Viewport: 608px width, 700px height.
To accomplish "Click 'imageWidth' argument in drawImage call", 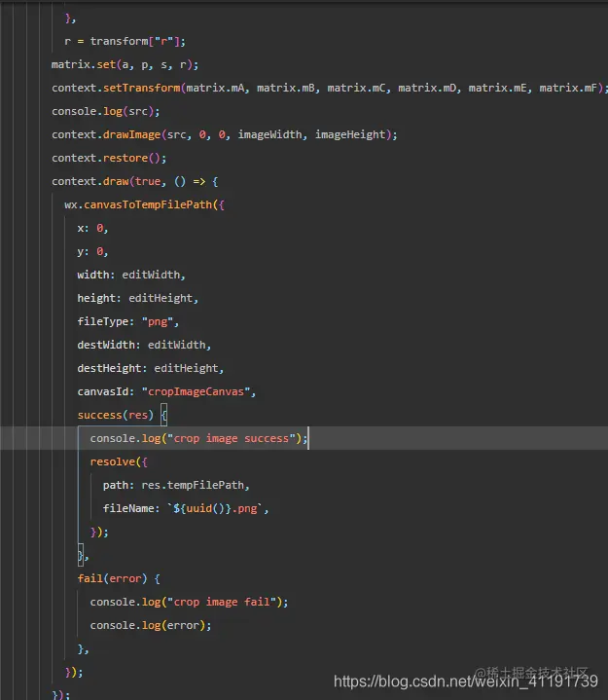I will (269, 134).
